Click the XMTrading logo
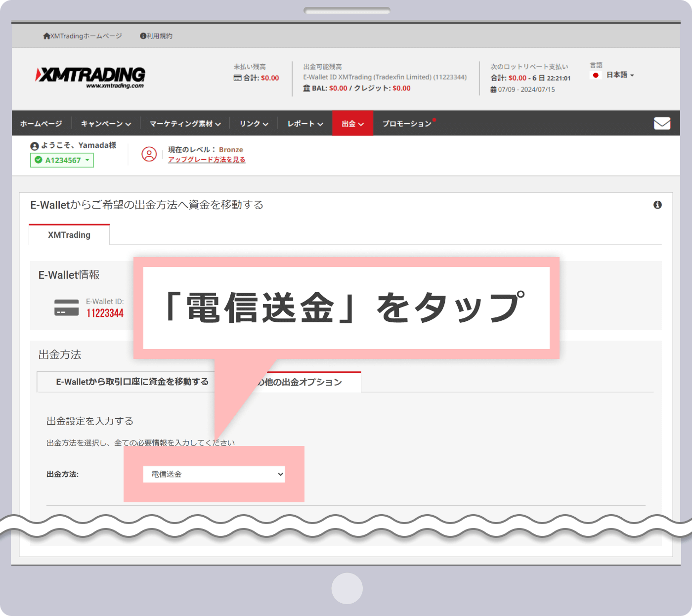The width and height of the screenshot is (692, 616). click(90, 78)
